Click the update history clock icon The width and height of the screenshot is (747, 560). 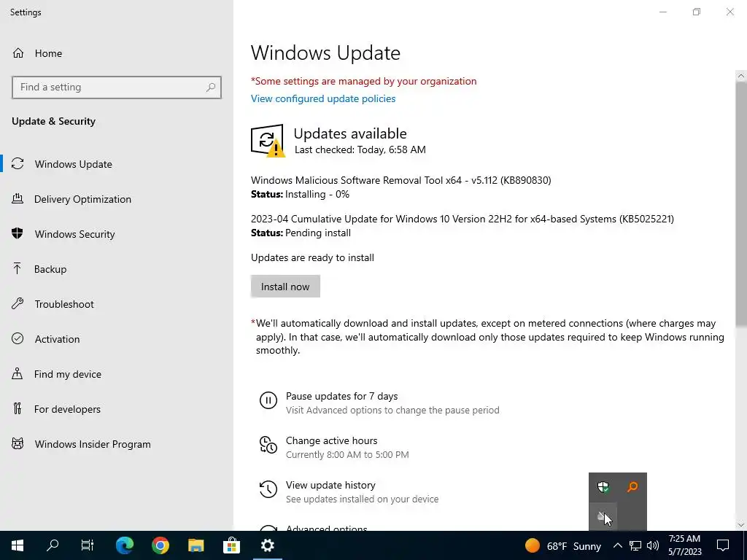coord(268,489)
